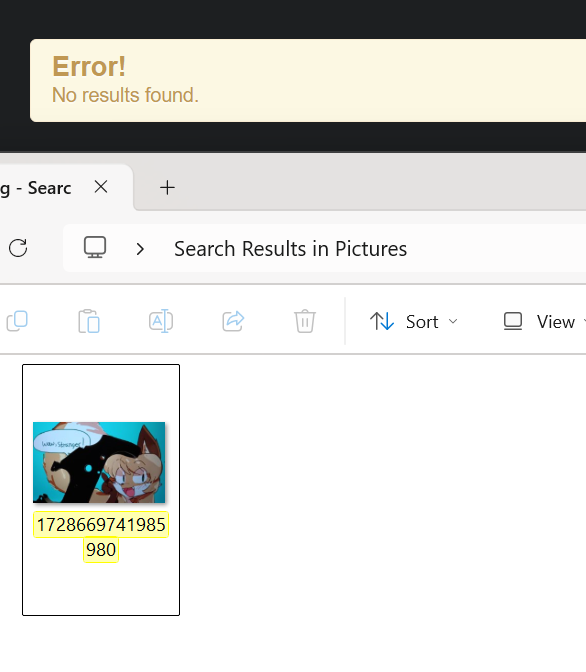Screen dimensions: 586x672
Task: Select the cartoon fox image thumbnail
Action: [99, 462]
